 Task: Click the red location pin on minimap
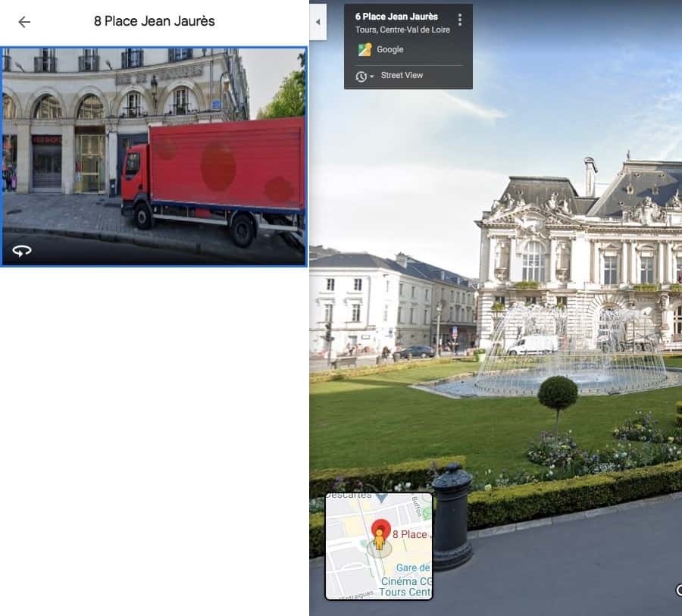pyautogui.click(x=380, y=529)
